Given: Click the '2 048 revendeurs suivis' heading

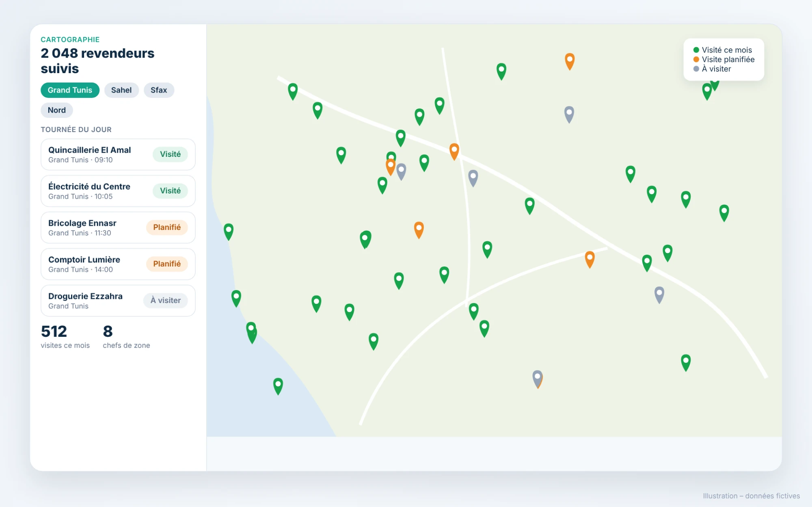Looking at the screenshot, I should (97, 61).
